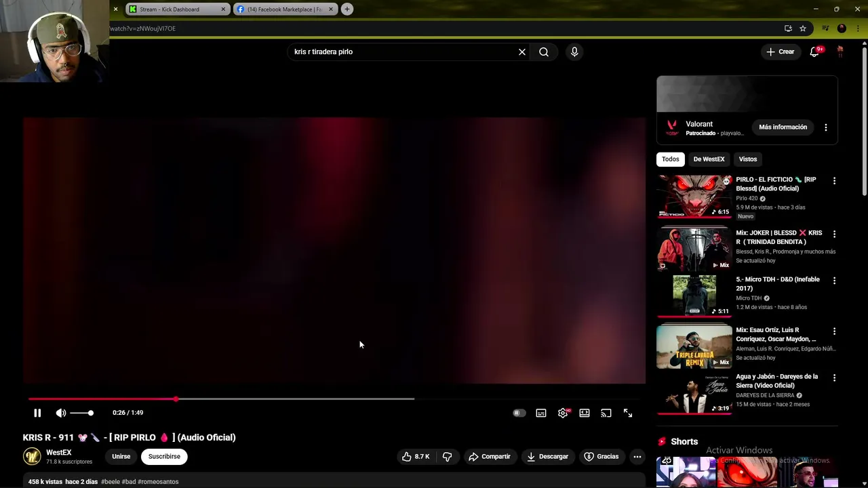The image size is (868, 488).
Task: Click the Suscribirse button
Action: (164, 457)
